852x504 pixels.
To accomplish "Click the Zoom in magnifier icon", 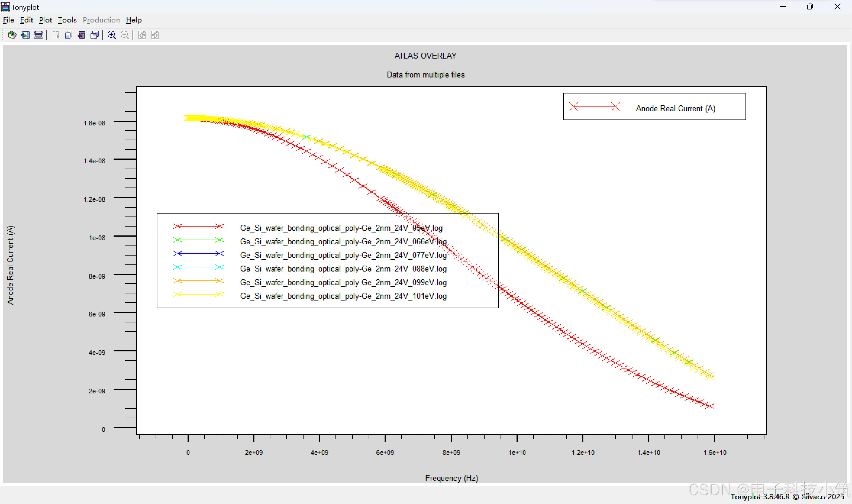I will point(112,35).
